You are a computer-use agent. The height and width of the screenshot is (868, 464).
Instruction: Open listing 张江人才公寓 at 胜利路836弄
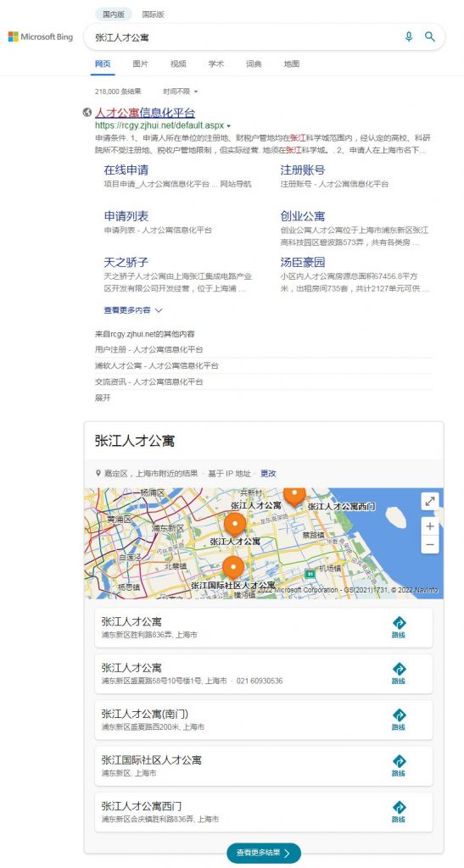click(264, 628)
